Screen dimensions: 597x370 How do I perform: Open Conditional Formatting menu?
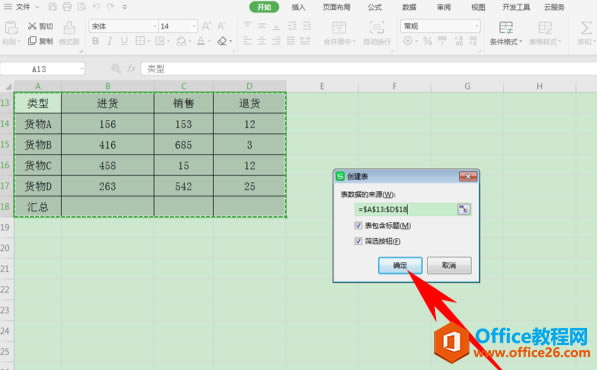506,33
